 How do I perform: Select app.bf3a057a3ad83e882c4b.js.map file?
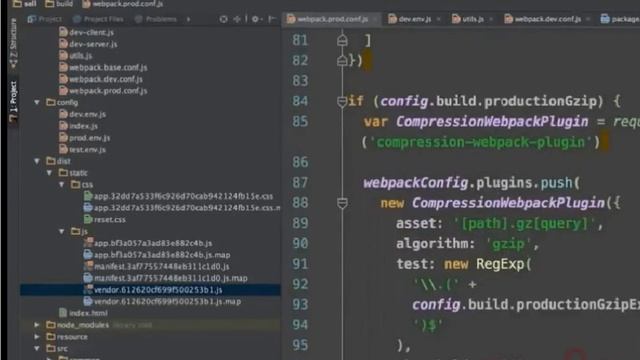pyautogui.click(x=162, y=255)
